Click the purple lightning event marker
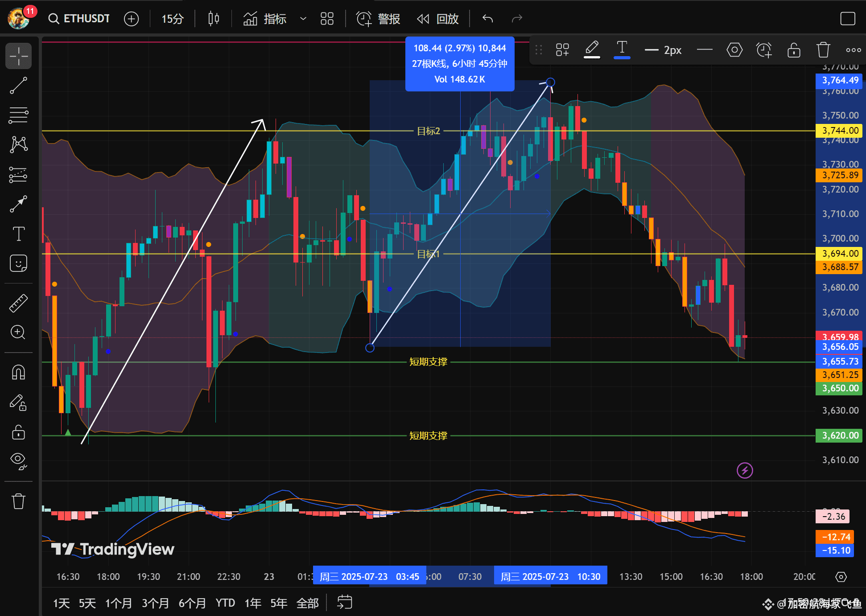Screen dimensions: 866x616 coord(745,470)
